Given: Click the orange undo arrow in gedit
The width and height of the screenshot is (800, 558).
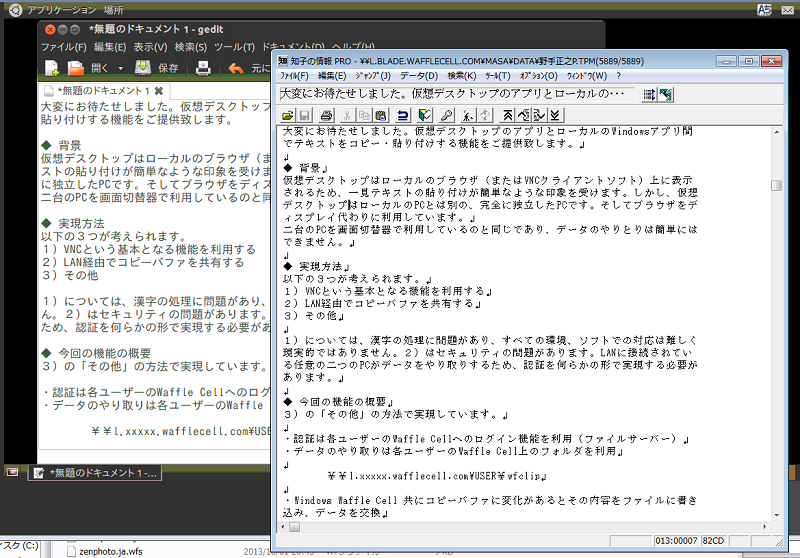Looking at the screenshot, I should coord(235,68).
